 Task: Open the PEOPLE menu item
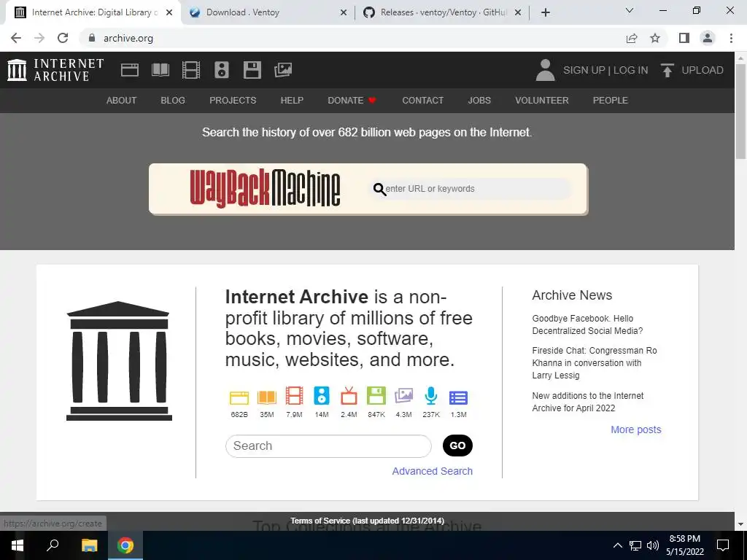[611, 101]
